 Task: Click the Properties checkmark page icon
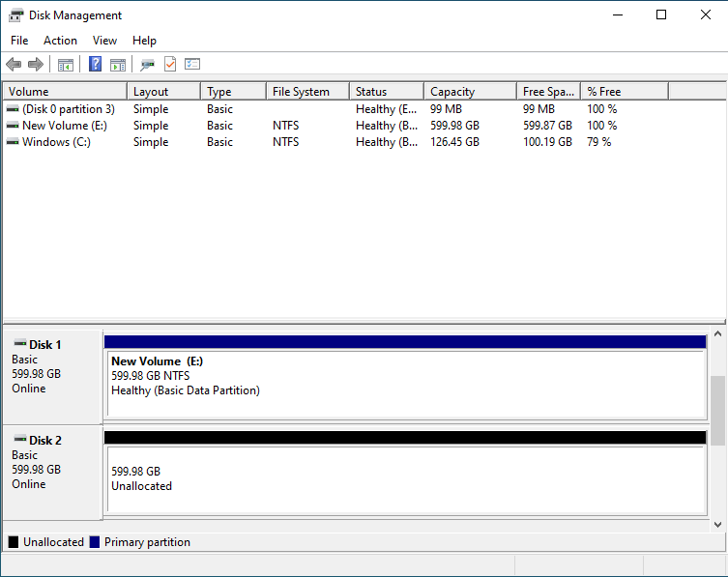point(170,64)
